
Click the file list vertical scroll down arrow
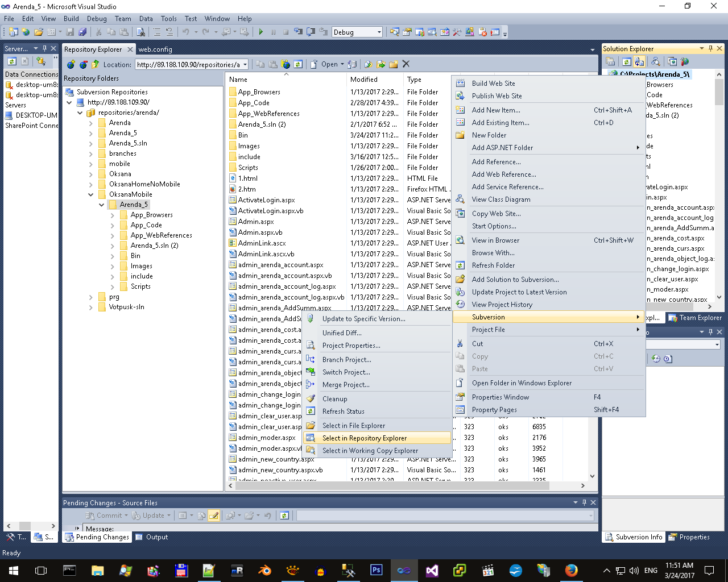coord(592,476)
